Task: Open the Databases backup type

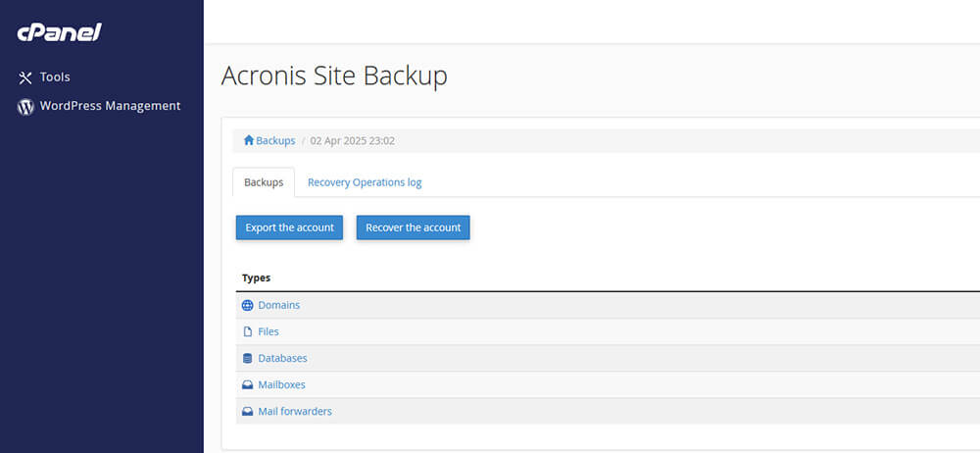Action: (282, 358)
